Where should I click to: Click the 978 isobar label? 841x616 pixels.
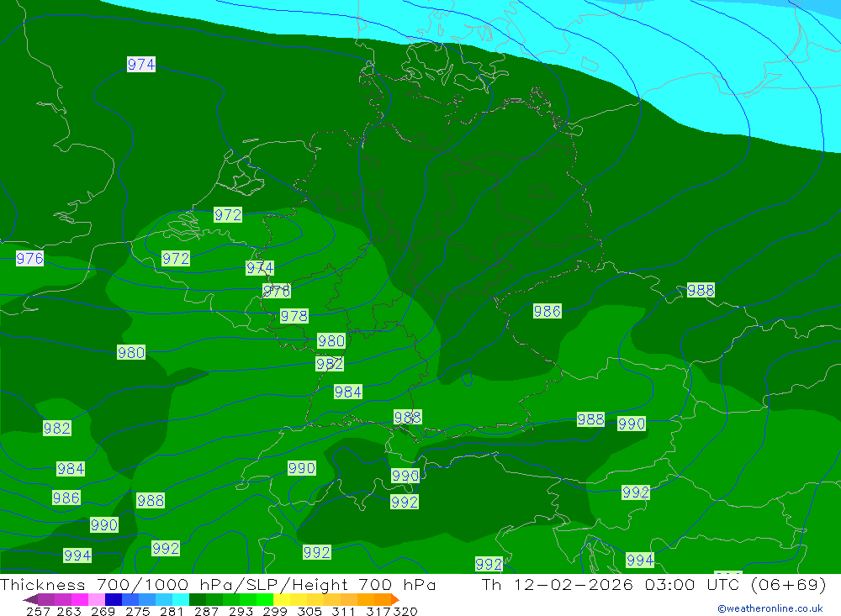[x=294, y=316]
